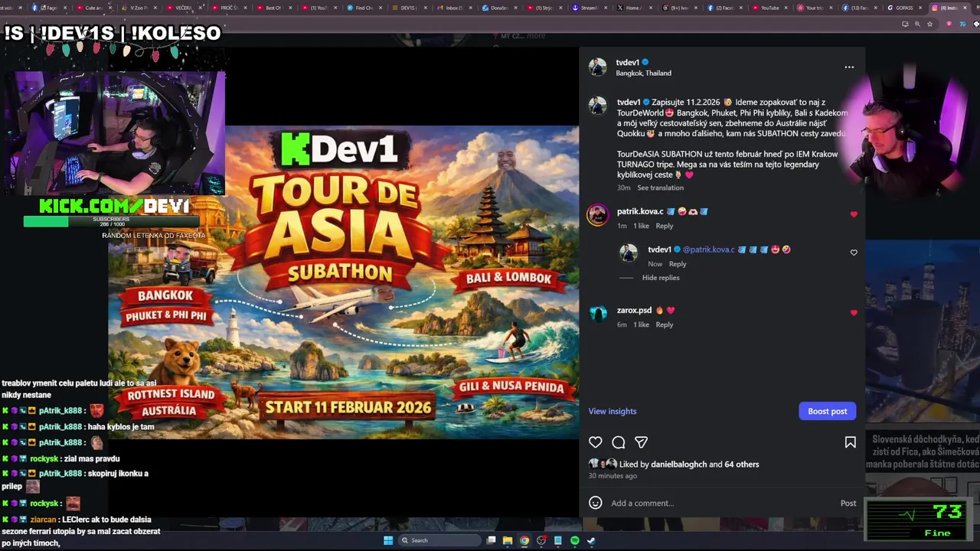
Task: Share the post with the paper-plane icon
Action: (642, 442)
